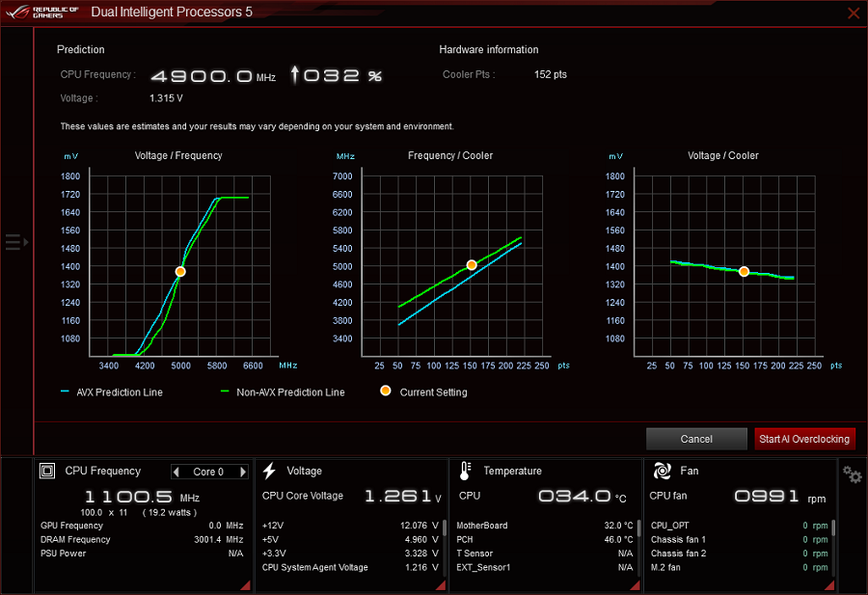The image size is (868, 595).
Task: Click the MotherBoard 32.0 °C temperature
Action: tap(618, 526)
